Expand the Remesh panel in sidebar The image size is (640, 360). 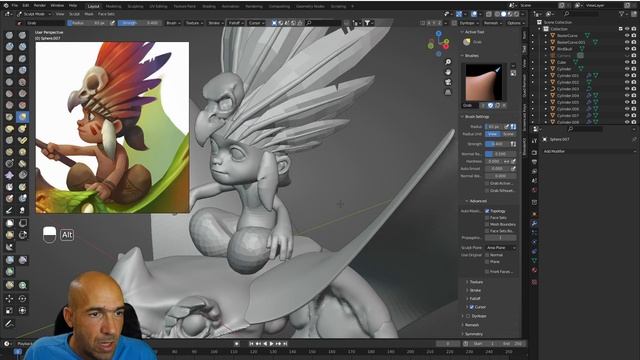click(x=472, y=325)
